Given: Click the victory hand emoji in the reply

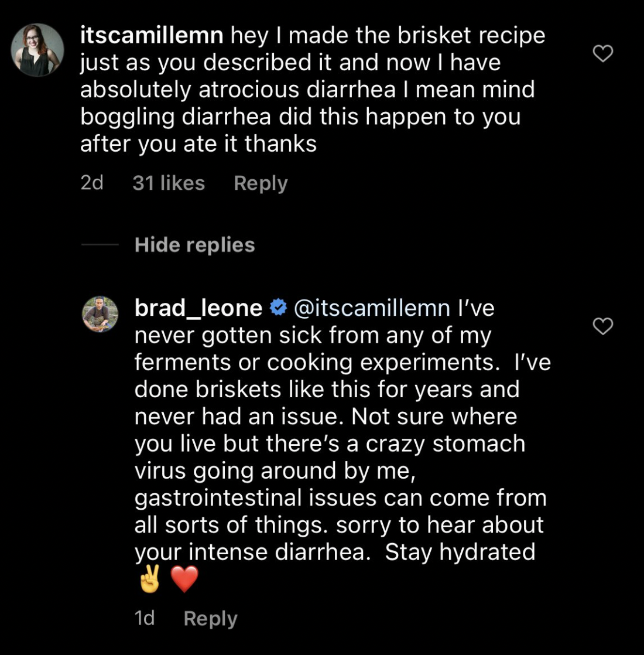Looking at the screenshot, I should click(x=150, y=579).
